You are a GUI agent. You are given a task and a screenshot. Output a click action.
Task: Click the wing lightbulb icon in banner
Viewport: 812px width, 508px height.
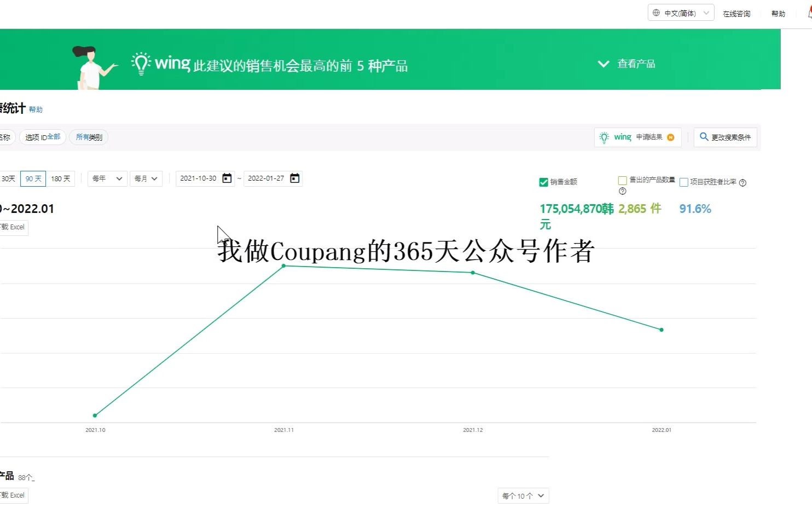click(141, 63)
